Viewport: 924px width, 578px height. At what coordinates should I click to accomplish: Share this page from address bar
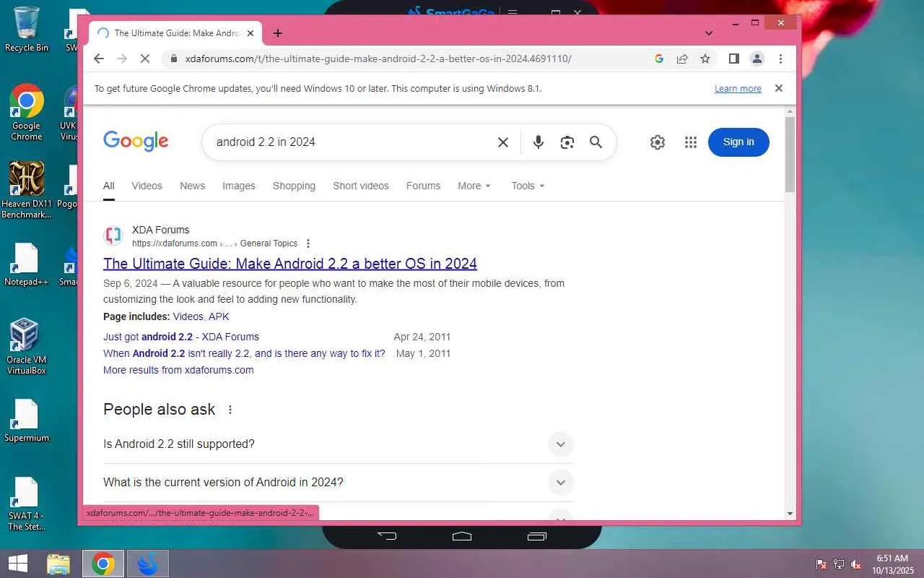point(682,59)
